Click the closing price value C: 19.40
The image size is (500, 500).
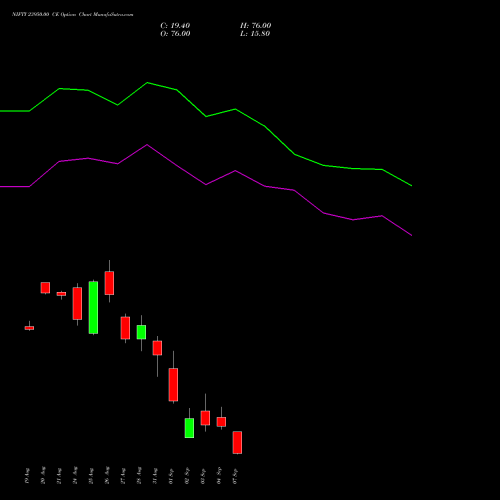[175, 26]
